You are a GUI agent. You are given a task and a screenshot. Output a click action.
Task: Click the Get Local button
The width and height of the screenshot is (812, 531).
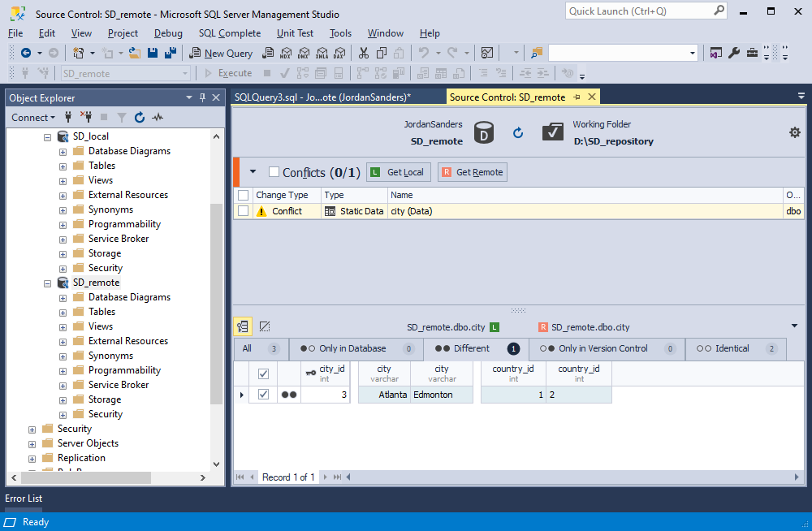point(398,172)
